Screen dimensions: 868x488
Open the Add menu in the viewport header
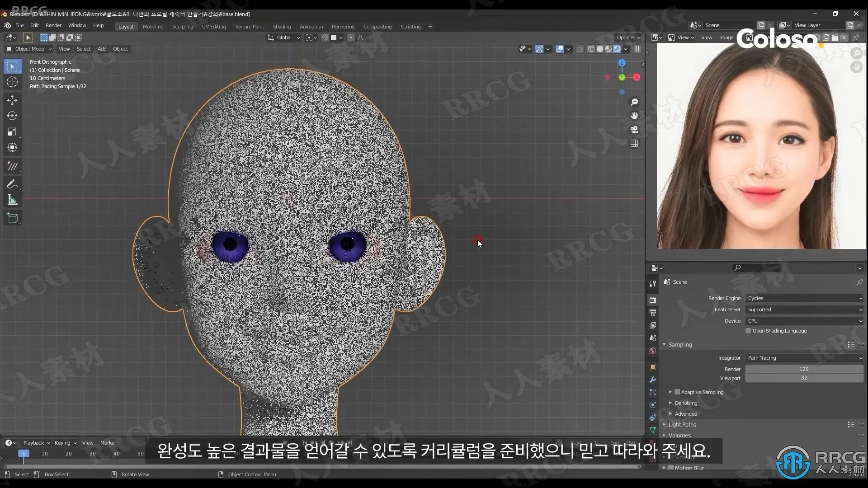tap(102, 49)
